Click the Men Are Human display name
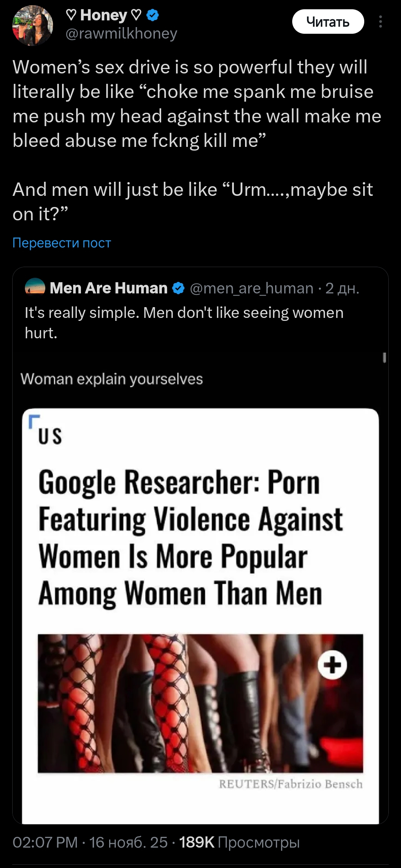Image resolution: width=401 pixels, height=868 pixels. 108,288
